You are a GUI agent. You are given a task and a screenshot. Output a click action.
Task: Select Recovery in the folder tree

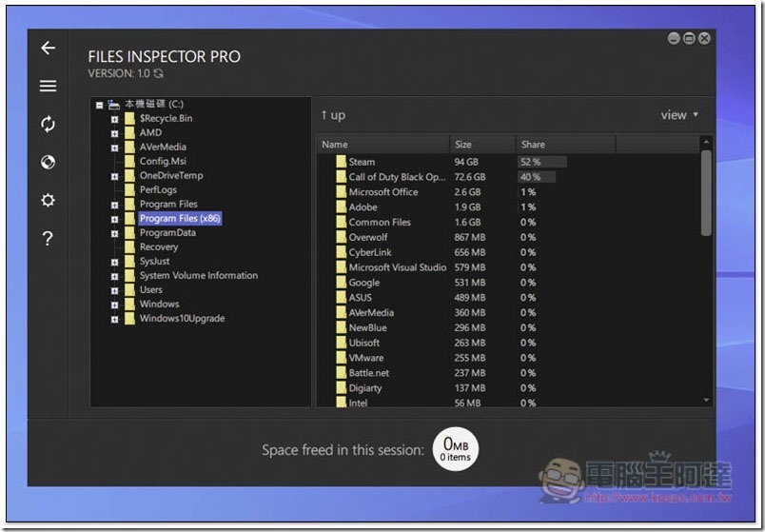(x=159, y=246)
